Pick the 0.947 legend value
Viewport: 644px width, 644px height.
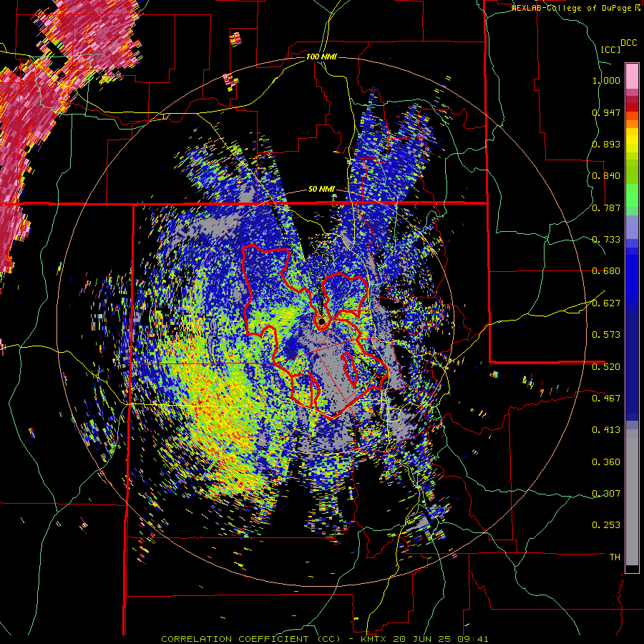(x=606, y=112)
